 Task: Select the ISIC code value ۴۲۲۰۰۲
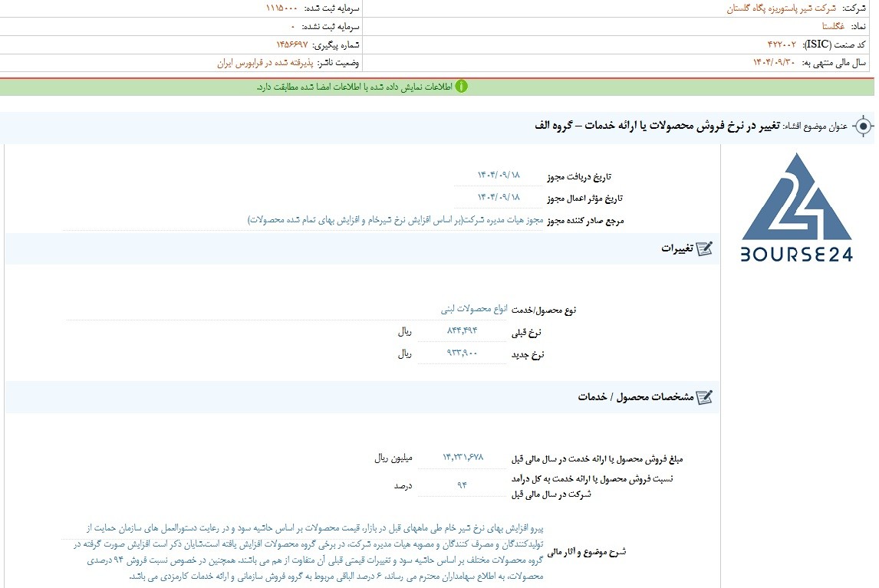click(782, 44)
